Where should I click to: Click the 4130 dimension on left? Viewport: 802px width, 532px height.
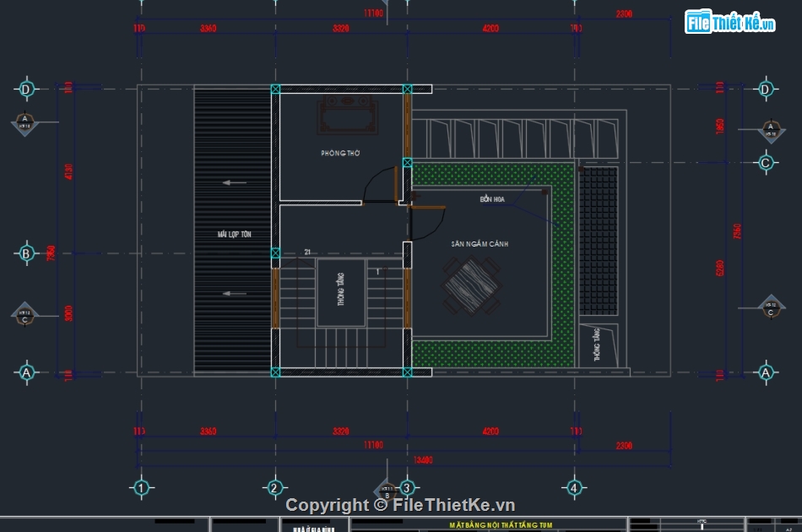click(68, 171)
